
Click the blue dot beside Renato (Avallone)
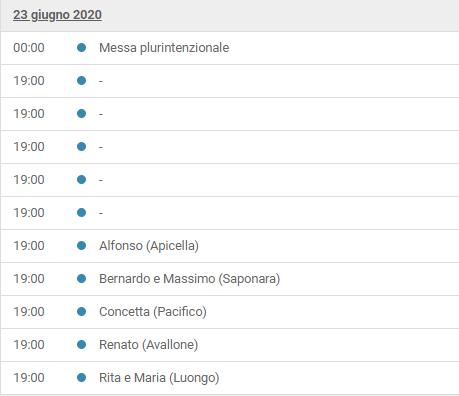pos(81,345)
